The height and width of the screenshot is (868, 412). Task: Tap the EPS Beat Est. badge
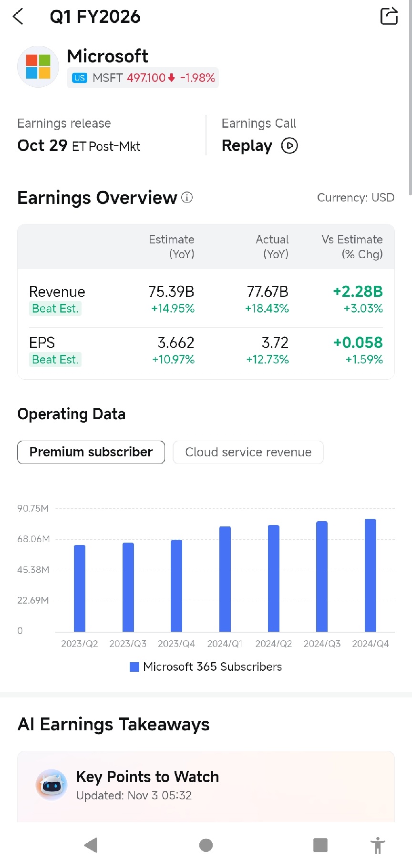55,360
